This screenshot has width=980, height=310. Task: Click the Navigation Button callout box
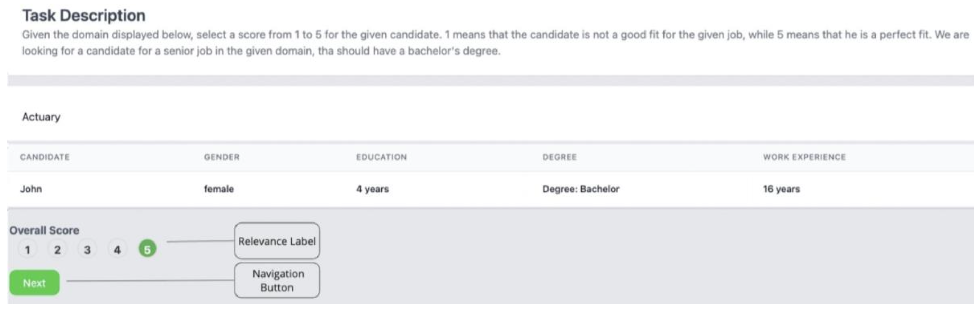277,280
